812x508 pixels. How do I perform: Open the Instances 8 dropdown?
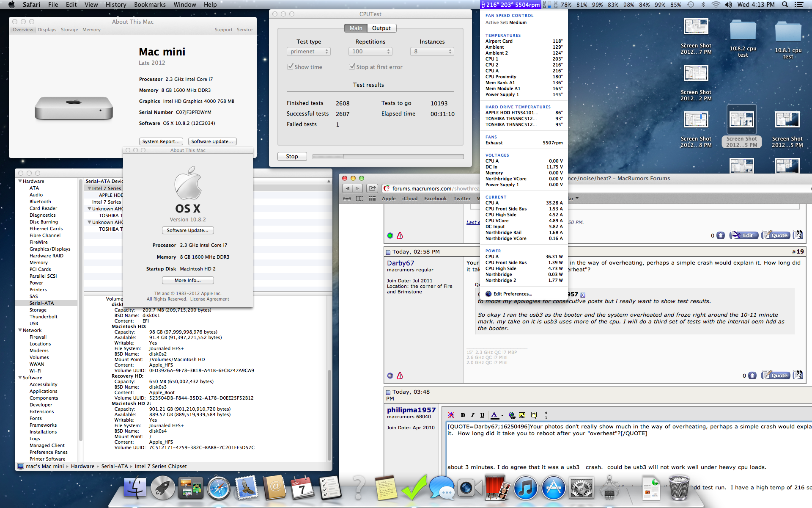click(x=432, y=51)
